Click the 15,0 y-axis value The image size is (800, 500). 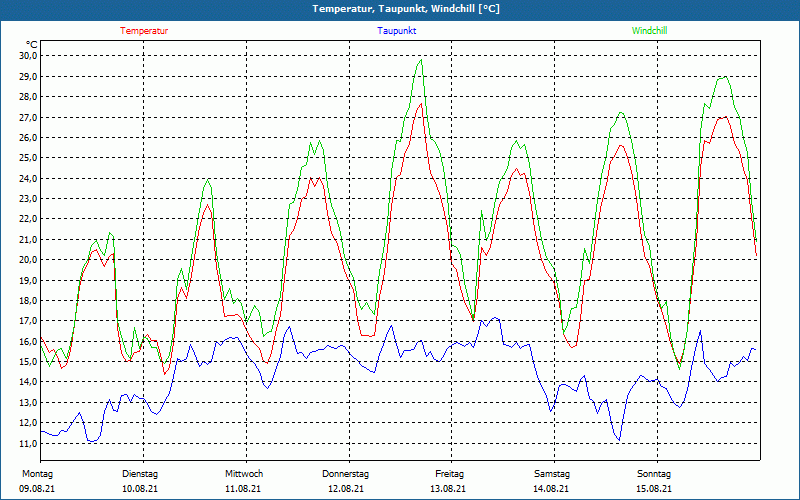pos(29,362)
